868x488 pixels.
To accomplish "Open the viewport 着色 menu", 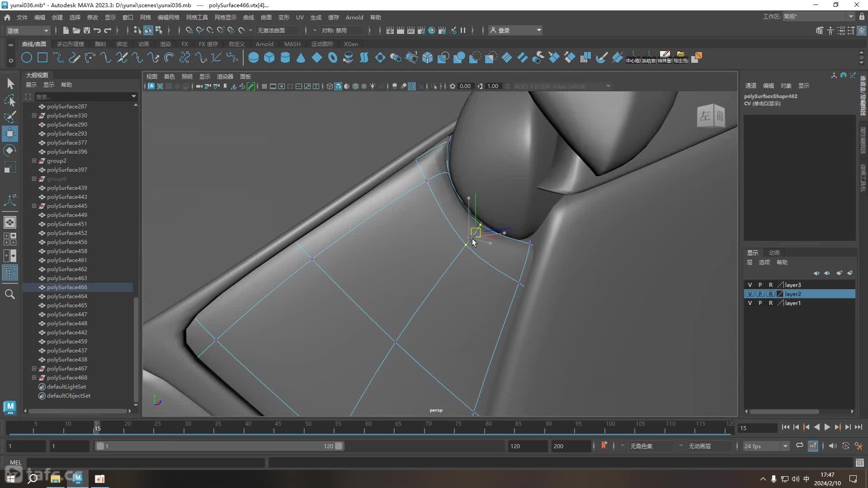I will [x=169, y=77].
